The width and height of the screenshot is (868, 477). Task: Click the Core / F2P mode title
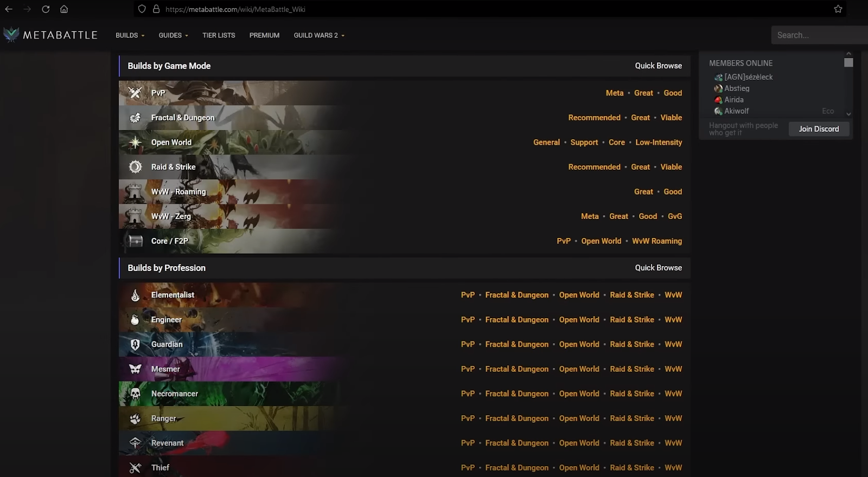coord(170,241)
